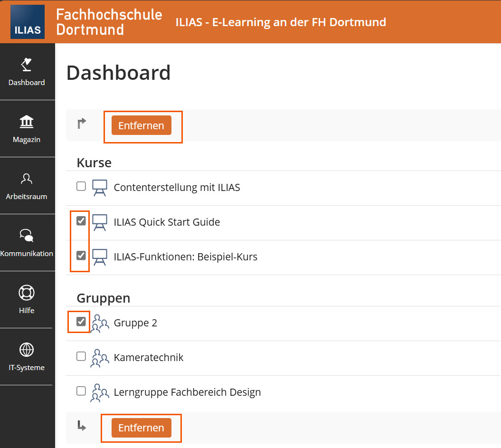Open the Magazin sidebar item
The width and height of the screenshot is (501, 448).
tap(27, 129)
